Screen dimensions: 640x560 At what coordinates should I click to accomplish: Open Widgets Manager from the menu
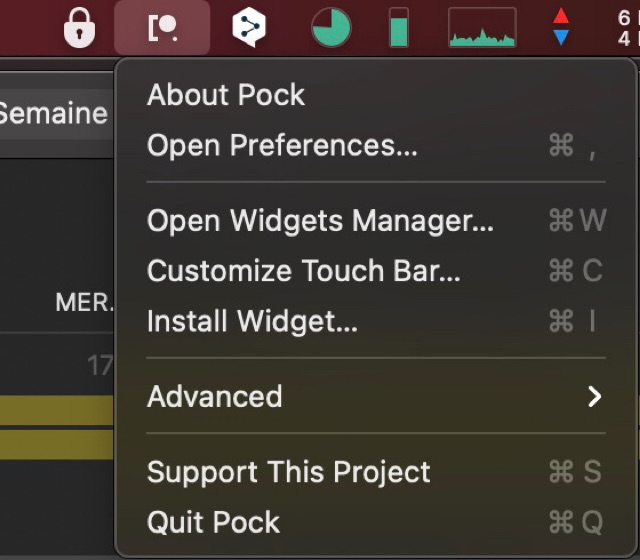click(320, 221)
